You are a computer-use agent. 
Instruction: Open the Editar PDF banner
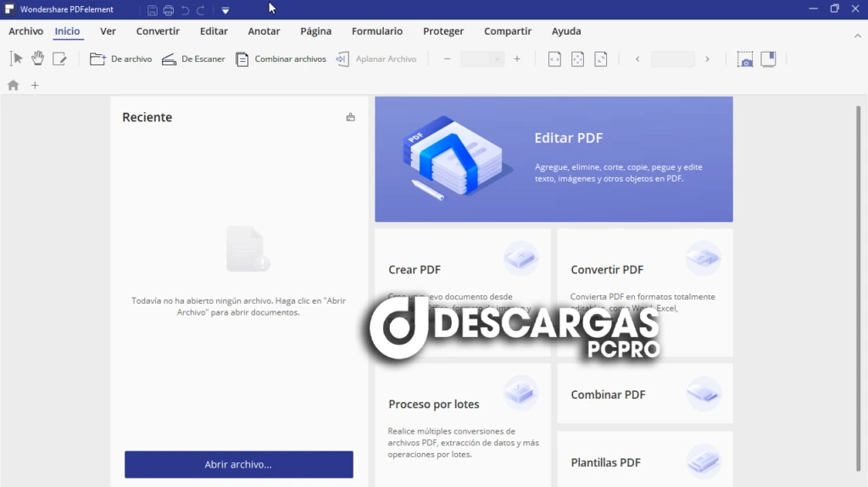pos(554,159)
